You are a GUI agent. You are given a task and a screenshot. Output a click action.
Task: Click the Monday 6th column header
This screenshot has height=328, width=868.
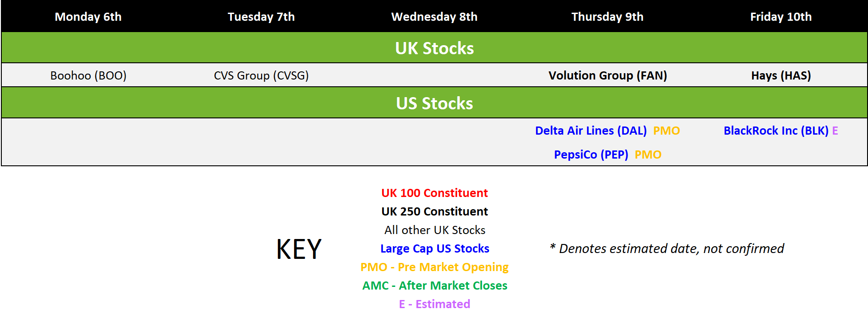coord(88,17)
